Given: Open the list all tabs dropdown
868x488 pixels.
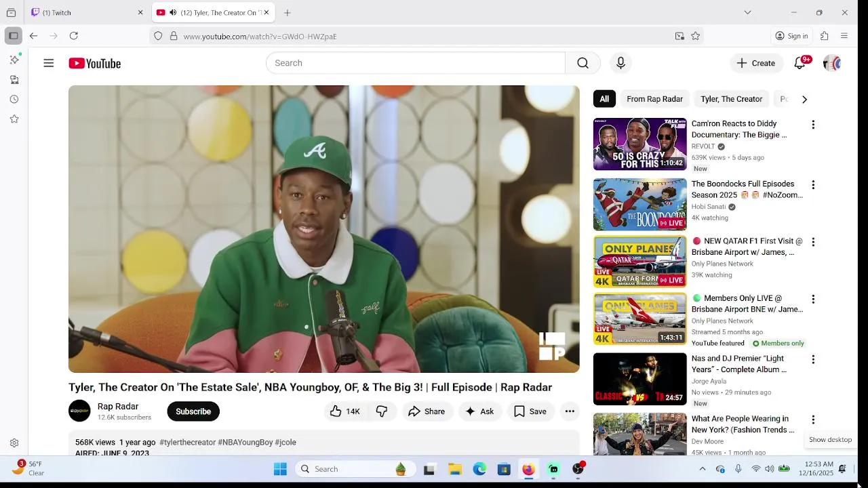Looking at the screenshot, I should coord(747,12).
